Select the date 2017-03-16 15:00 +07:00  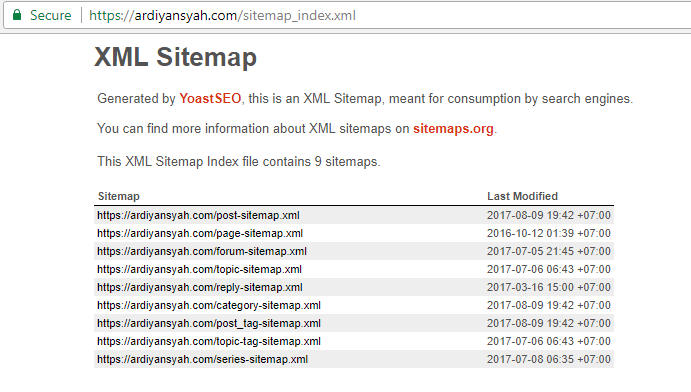(x=549, y=287)
